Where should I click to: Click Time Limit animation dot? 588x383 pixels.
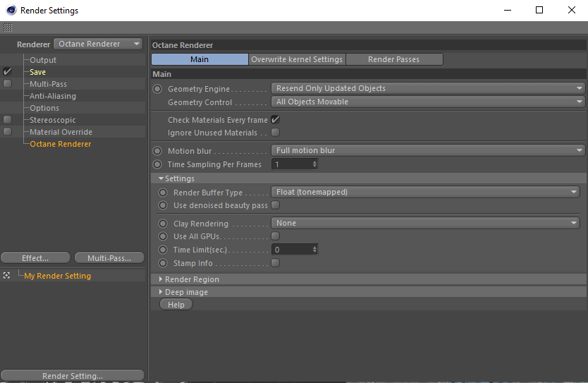click(163, 250)
